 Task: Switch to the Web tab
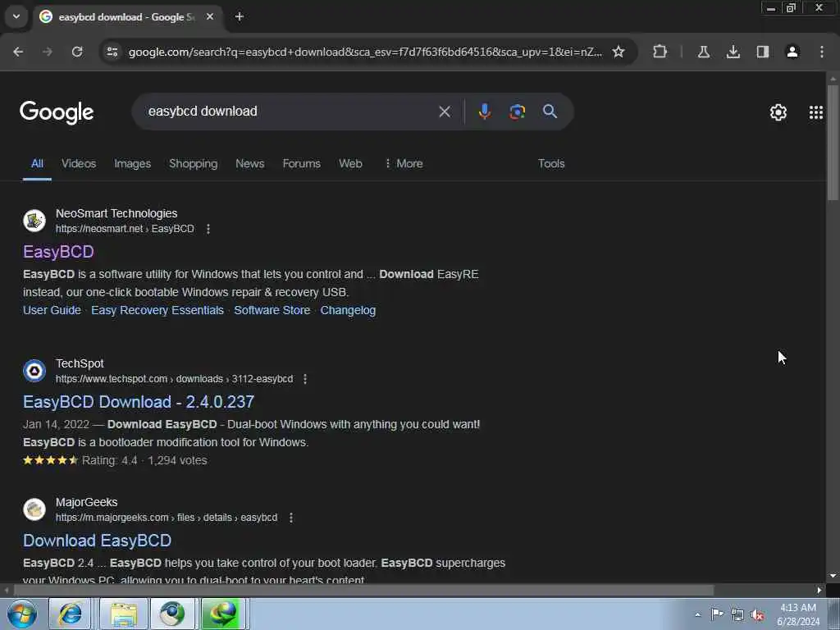[350, 163]
